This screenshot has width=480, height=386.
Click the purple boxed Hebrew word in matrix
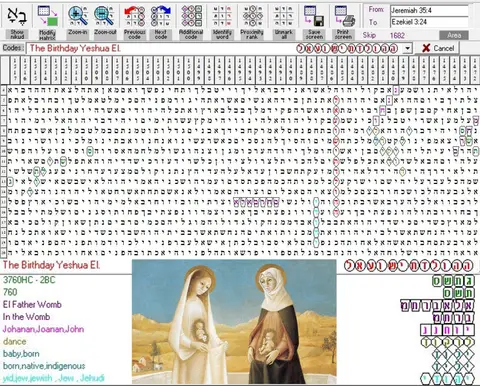(256, 202)
